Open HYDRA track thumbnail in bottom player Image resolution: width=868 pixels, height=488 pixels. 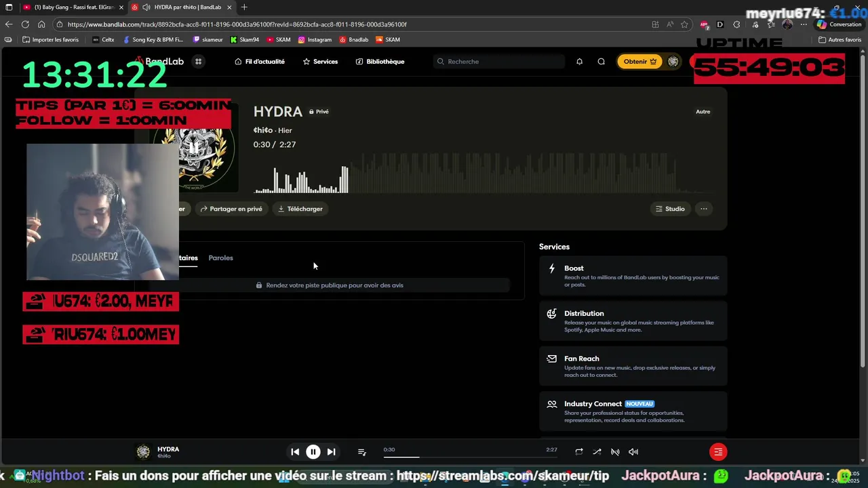(x=143, y=452)
